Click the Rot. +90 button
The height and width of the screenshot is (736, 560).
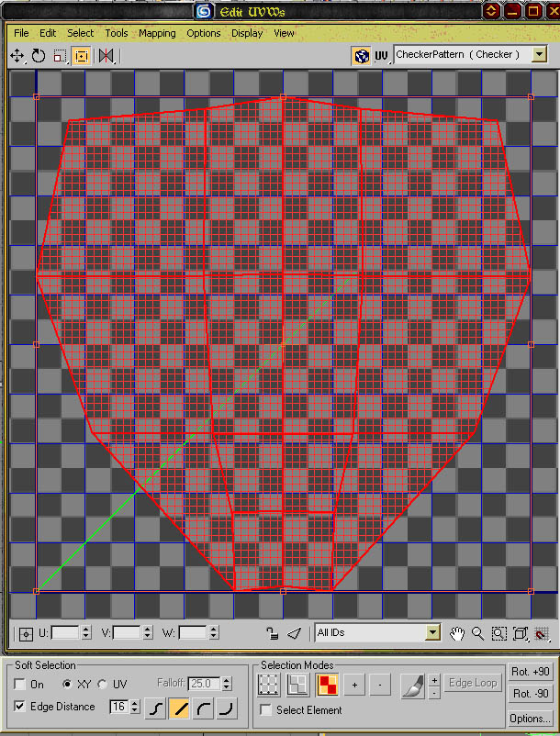(532, 673)
